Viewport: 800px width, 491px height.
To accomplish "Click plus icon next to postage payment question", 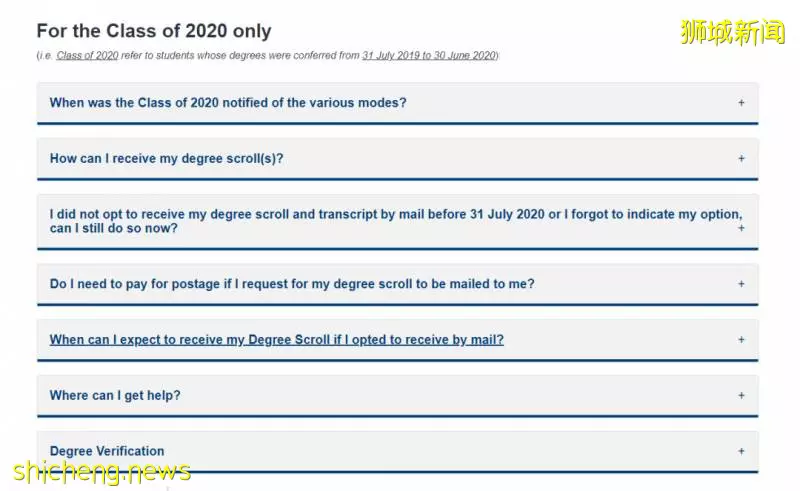I will click(x=741, y=283).
